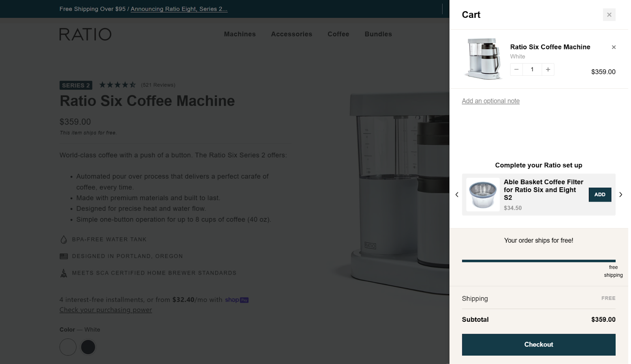Add Able Basket Coffee Filter to cart

tap(600, 194)
